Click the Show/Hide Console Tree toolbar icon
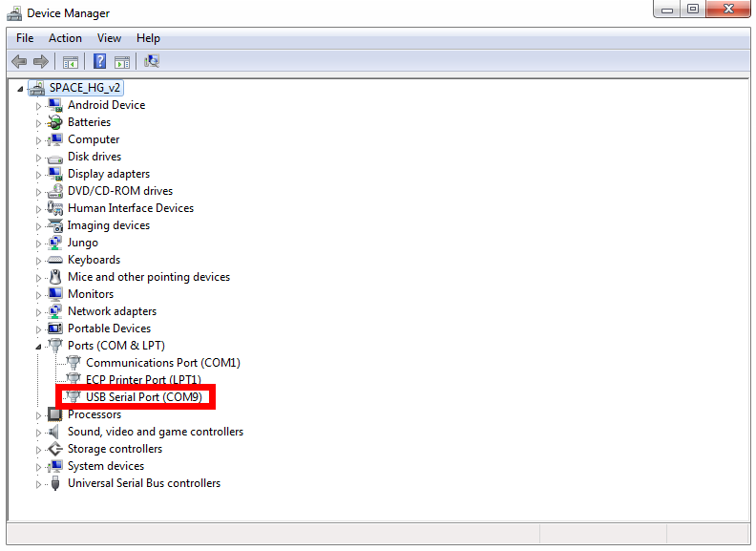This screenshot has height=551, width=756. pyautogui.click(x=71, y=62)
